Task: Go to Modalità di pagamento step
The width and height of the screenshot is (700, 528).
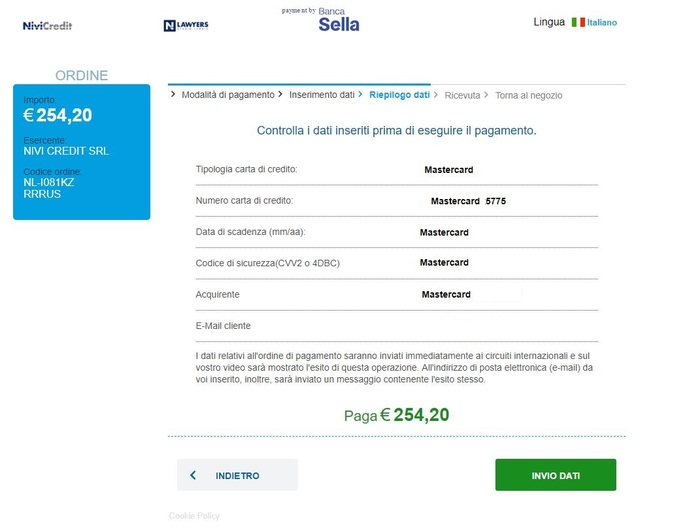Action: click(228, 95)
